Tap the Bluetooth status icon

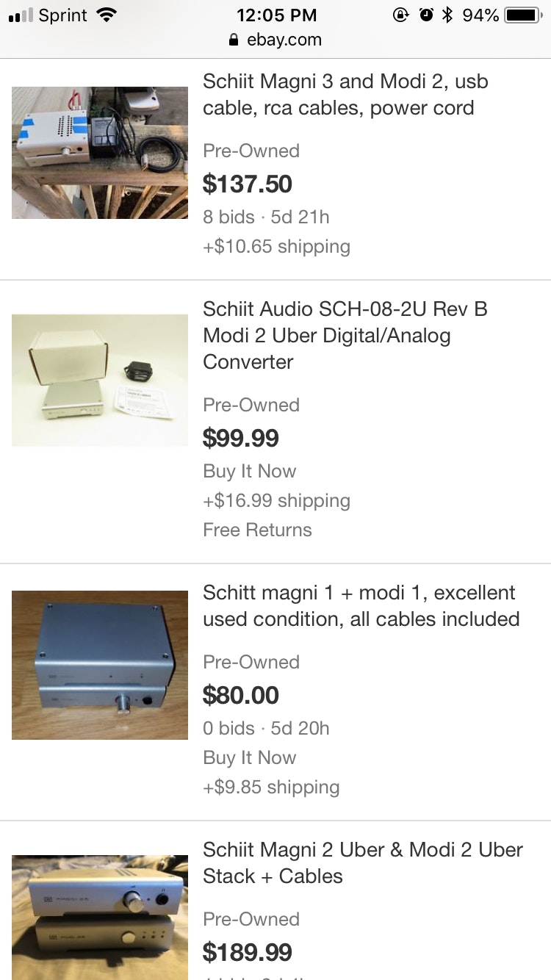coord(447,15)
